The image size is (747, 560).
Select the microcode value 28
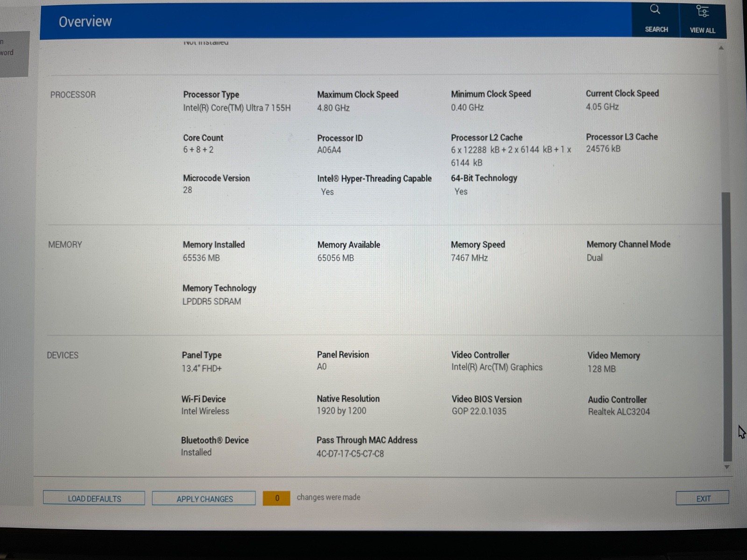[x=188, y=190]
